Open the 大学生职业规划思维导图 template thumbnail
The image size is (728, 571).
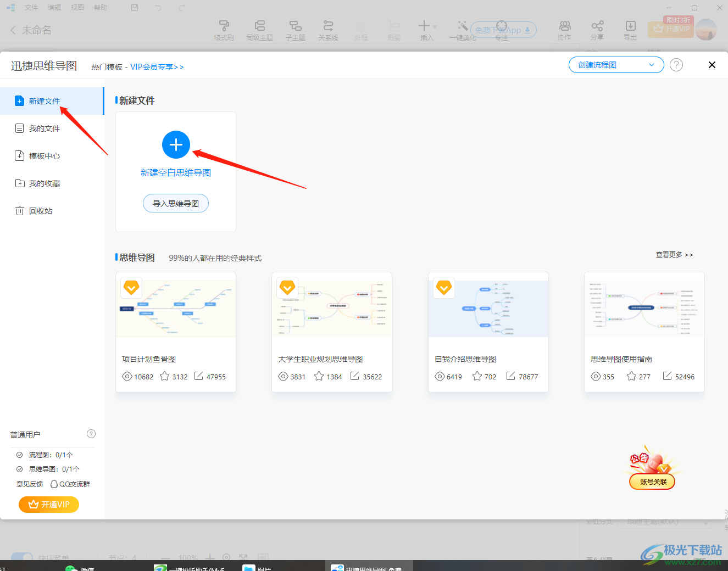point(332,309)
